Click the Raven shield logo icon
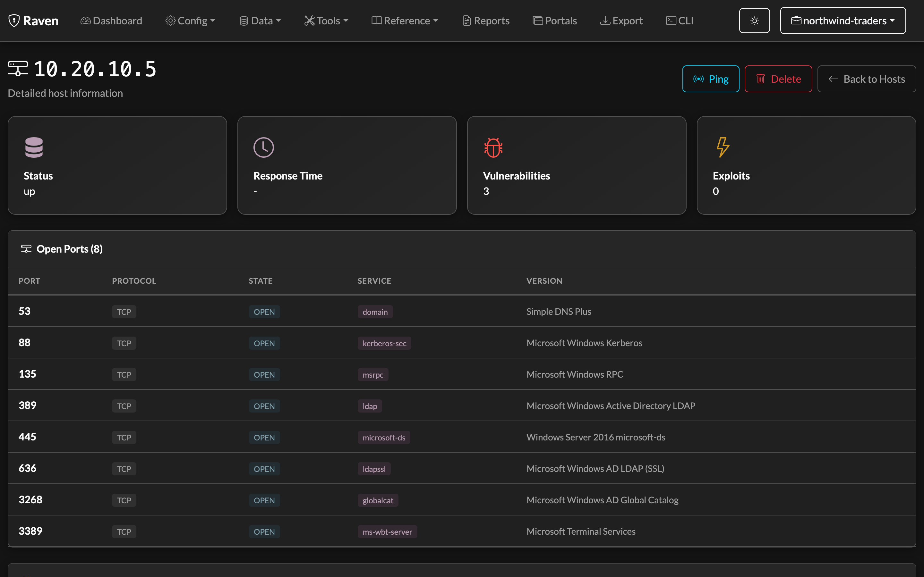 pos(14,21)
